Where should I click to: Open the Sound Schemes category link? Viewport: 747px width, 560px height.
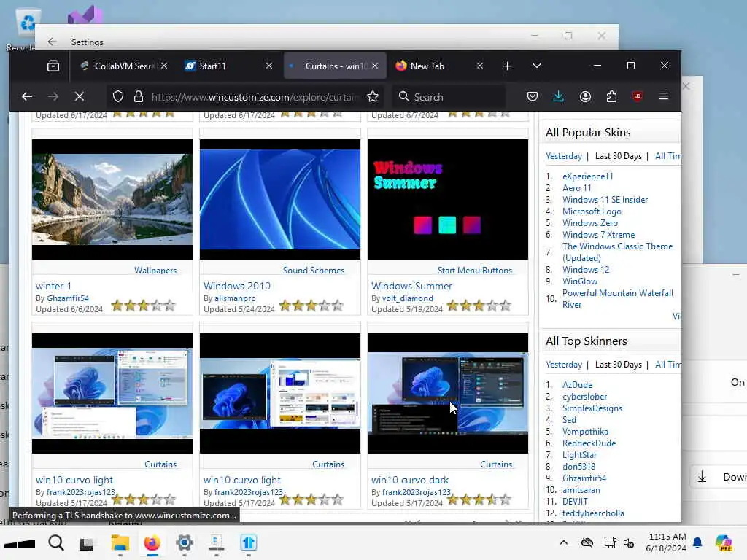click(x=314, y=270)
